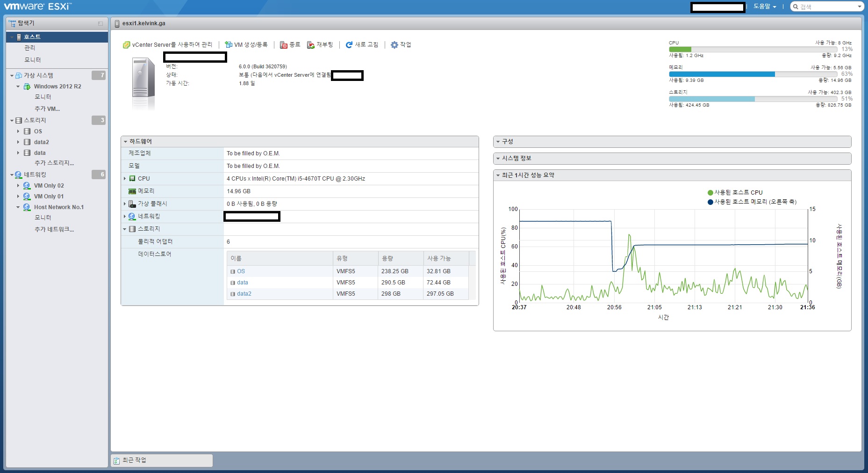Open the search box dropdown arrow
Screen dimensions: 868x473
pos(859,7)
